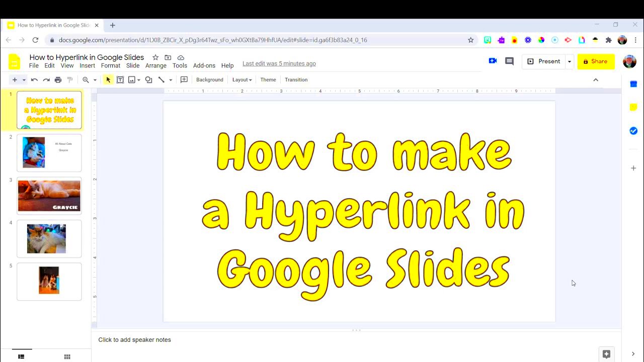Get add-ons with the side panel plus
Viewport: 644px width, 362px height.
click(x=633, y=168)
